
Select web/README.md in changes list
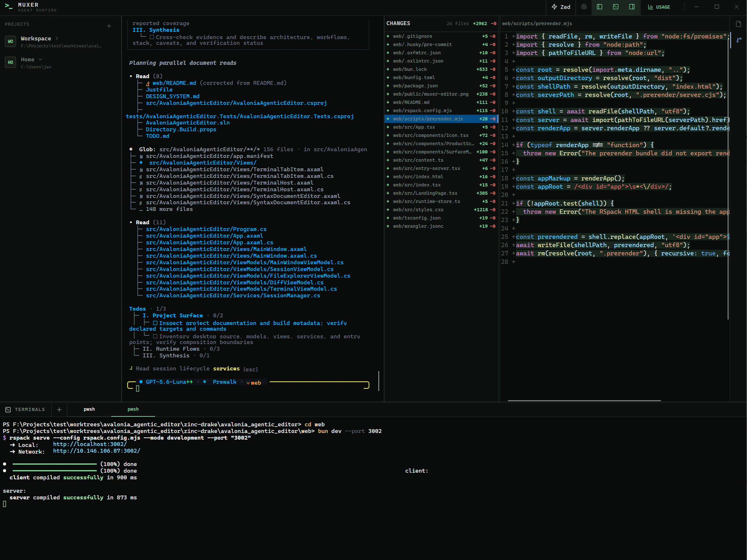click(441, 102)
